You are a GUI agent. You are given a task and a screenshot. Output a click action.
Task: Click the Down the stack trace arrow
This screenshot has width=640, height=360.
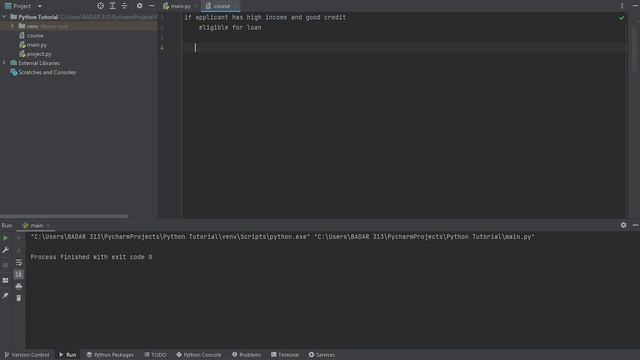(x=19, y=250)
